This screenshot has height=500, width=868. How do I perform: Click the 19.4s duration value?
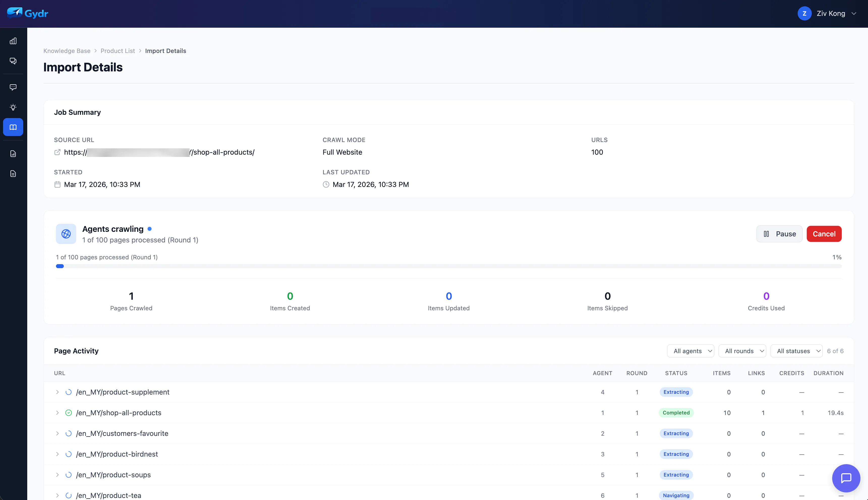835,413
